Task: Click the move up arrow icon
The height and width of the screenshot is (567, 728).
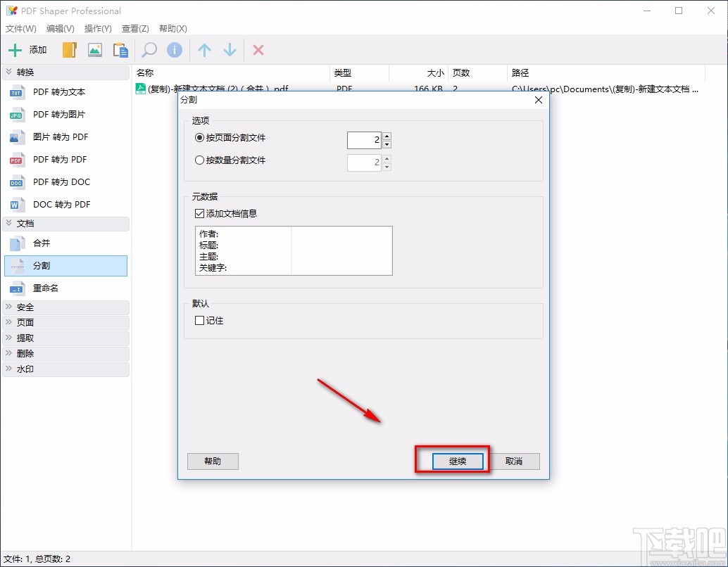Action: coord(204,50)
